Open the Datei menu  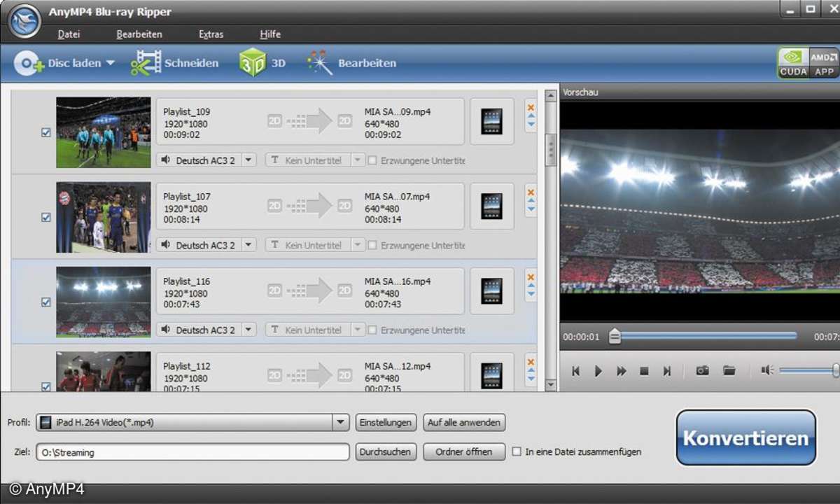pyautogui.click(x=69, y=34)
